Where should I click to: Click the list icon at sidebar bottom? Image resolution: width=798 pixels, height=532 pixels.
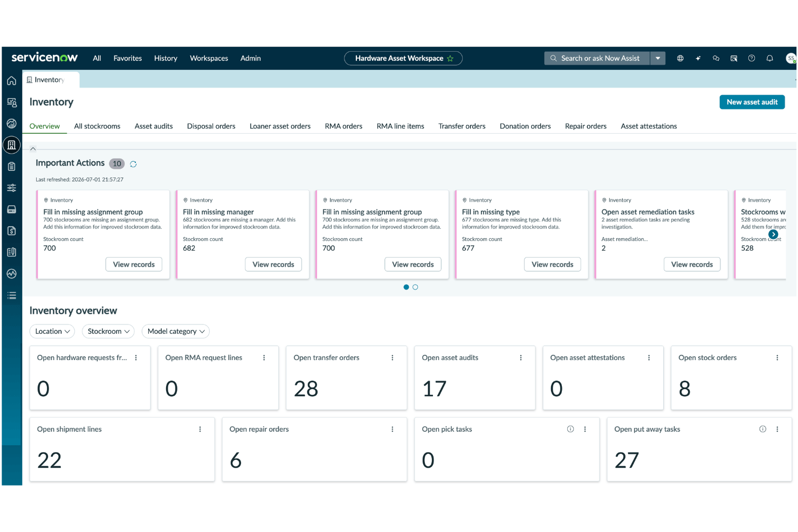(11, 295)
